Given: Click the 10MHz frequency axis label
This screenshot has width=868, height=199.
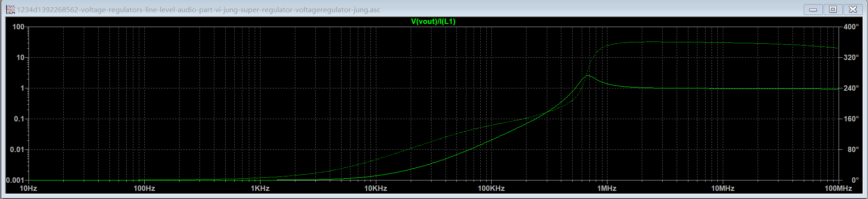Looking at the screenshot, I should pos(723,188).
